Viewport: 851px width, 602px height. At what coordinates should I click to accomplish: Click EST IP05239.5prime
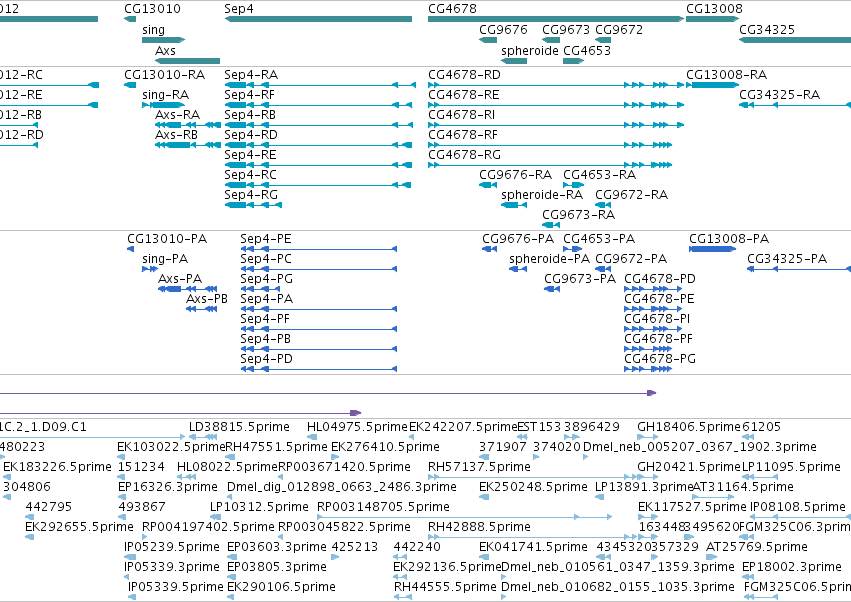pyautogui.click(x=129, y=557)
